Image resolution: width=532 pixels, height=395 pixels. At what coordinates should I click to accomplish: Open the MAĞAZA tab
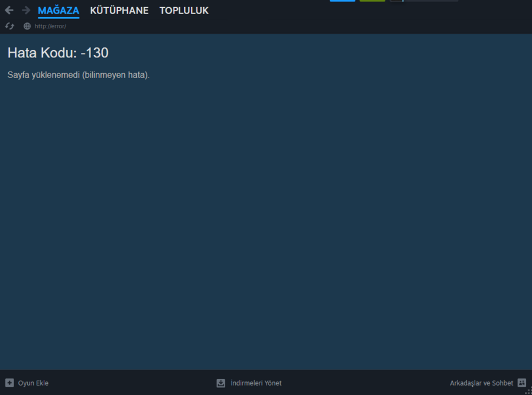pos(59,11)
